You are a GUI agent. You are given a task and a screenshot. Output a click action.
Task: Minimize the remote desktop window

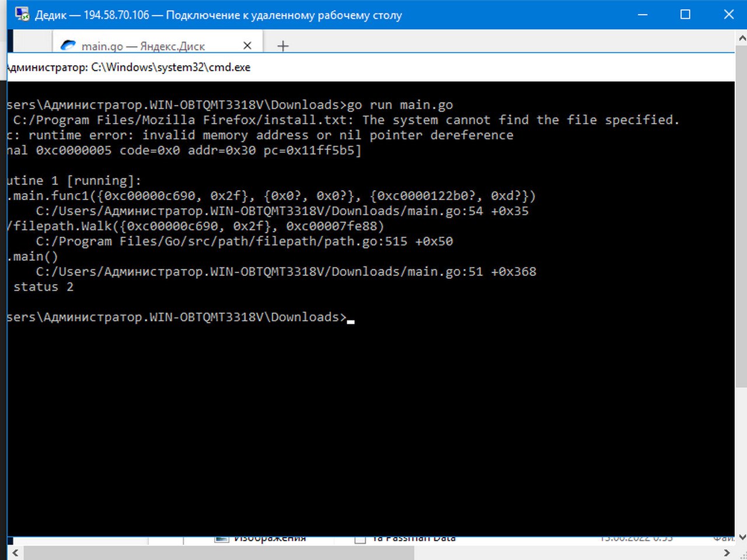point(643,15)
